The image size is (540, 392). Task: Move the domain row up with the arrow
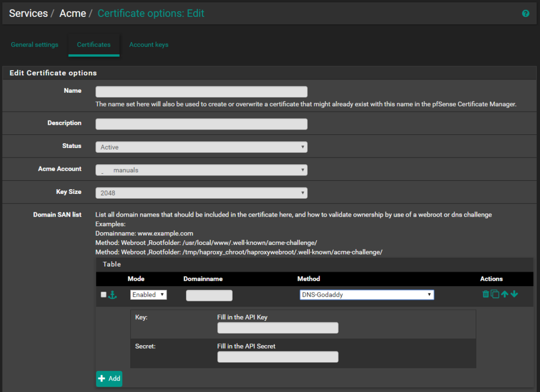(x=505, y=294)
